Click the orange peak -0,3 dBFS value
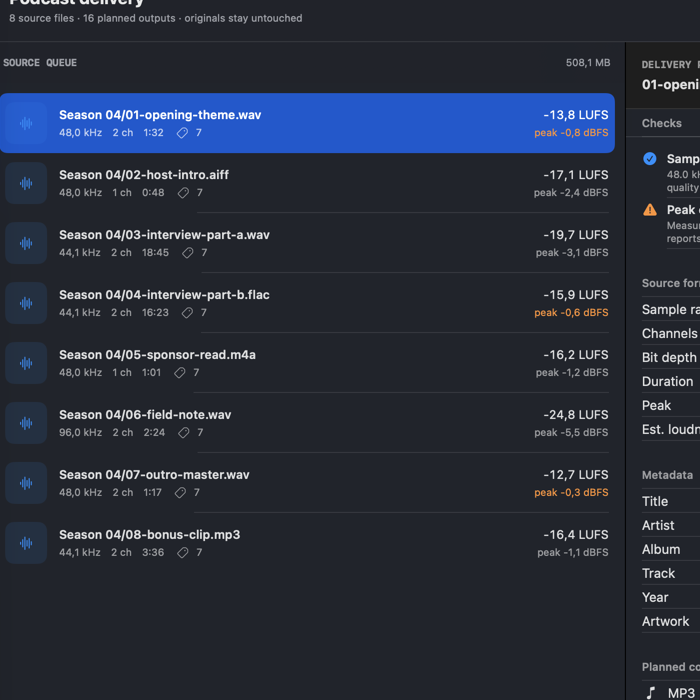The width and height of the screenshot is (700, 700). click(571, 492)
